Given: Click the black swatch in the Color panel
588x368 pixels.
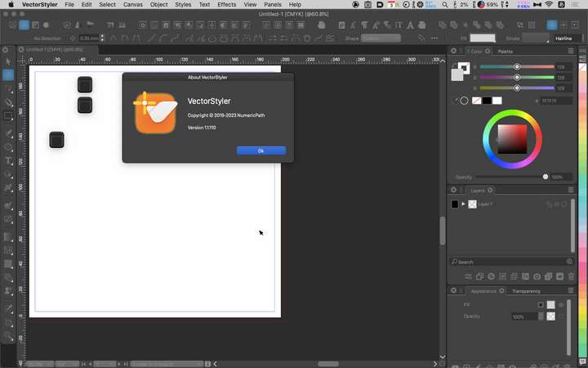Looking at the screenshot, I should pyautogui.click(x=487, y=101).
